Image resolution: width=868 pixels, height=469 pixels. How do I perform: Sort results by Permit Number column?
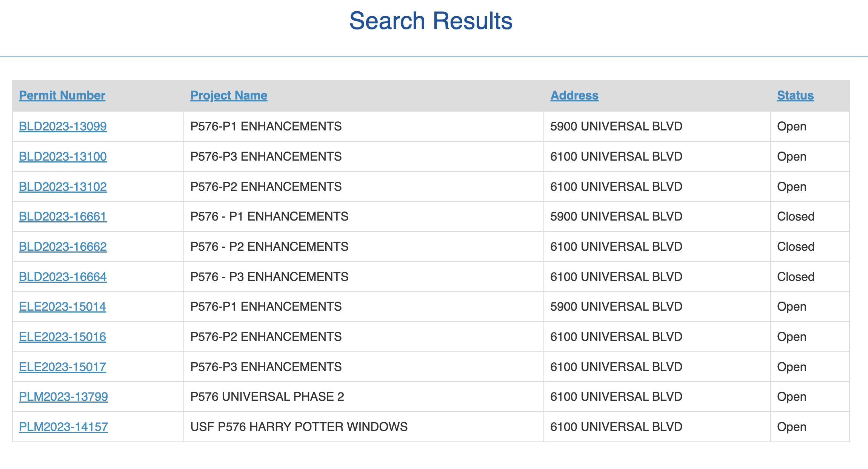62,95
